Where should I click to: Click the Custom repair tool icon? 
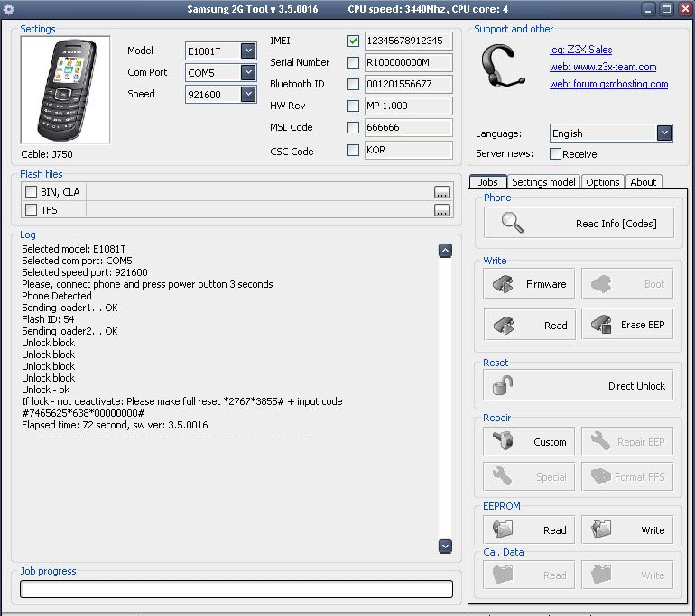click(503, 441)
